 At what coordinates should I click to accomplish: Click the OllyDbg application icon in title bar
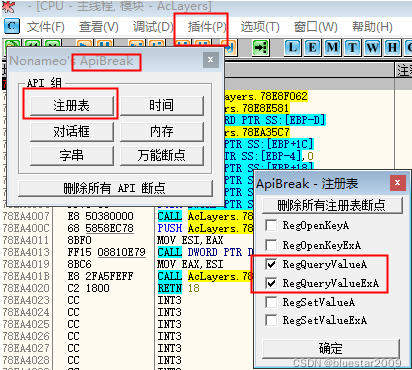pyautogui.click(x=9, y=6)
